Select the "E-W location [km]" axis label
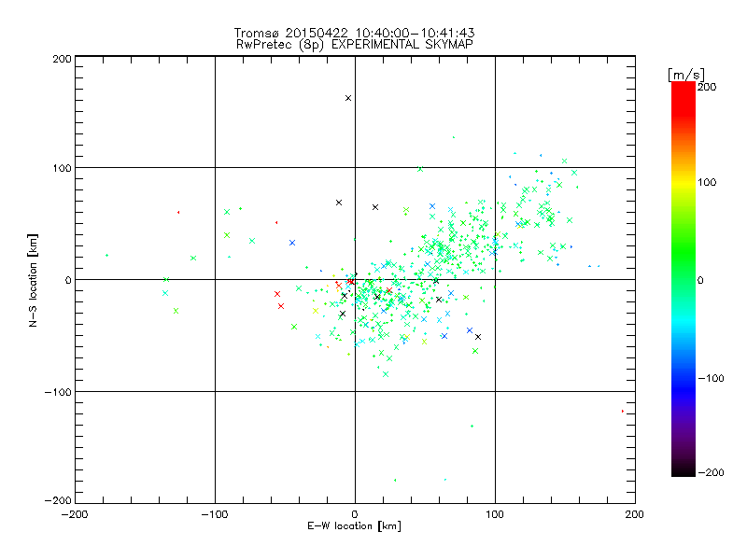 [x=354, y=526]
